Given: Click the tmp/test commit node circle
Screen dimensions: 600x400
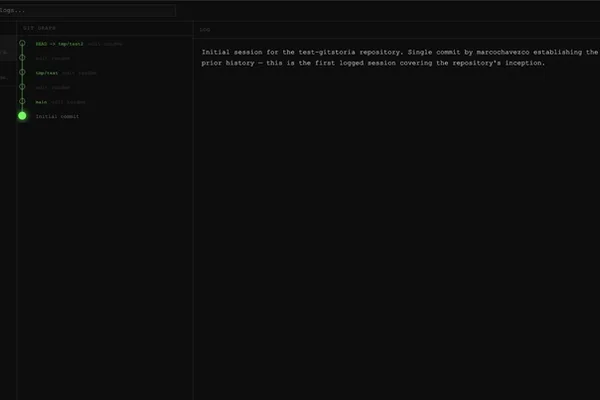Looking at the screenshot, I should click(x=22, y=72).
